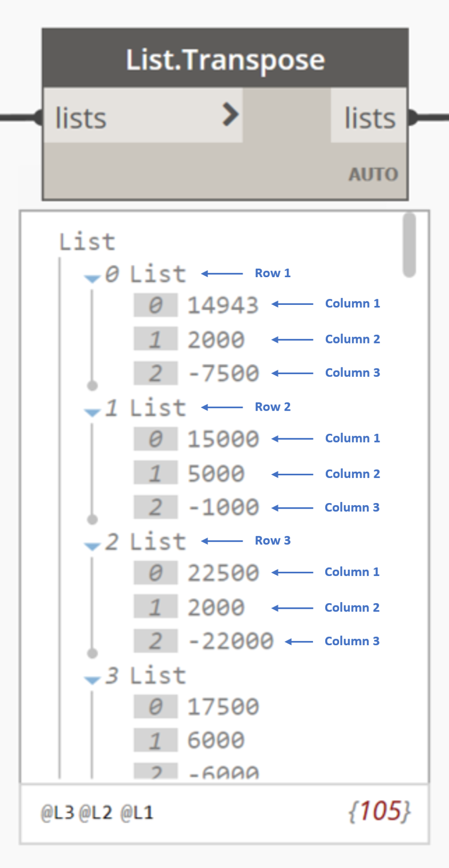Click the lists output port
The image size is (449, 868).
[x=369, y=118]
